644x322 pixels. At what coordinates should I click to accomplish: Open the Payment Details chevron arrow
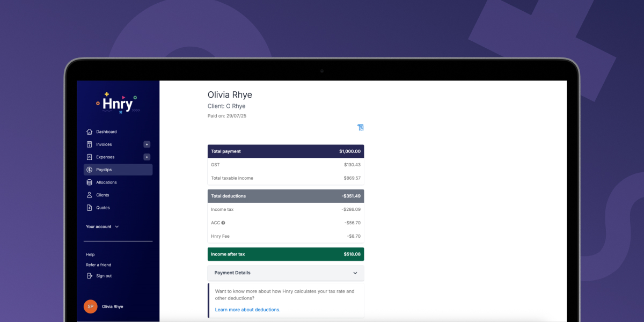[x=355, y=273]
